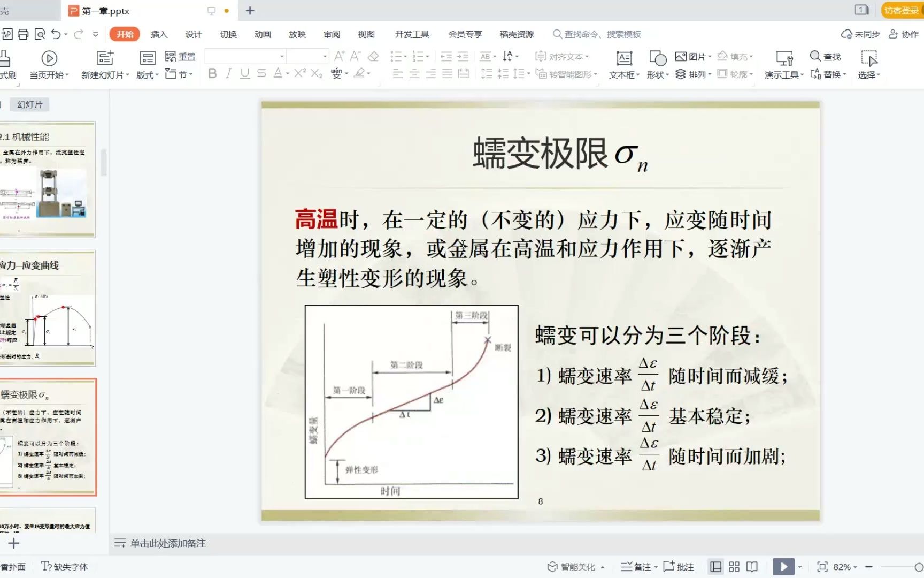
Task: Open font name dropdown
Action: tap(282, 56)
